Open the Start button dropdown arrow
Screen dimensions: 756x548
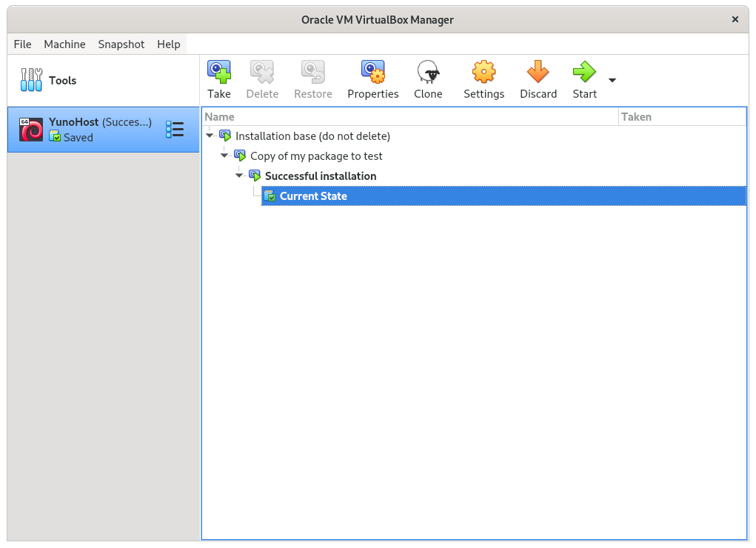pos(612,80)
